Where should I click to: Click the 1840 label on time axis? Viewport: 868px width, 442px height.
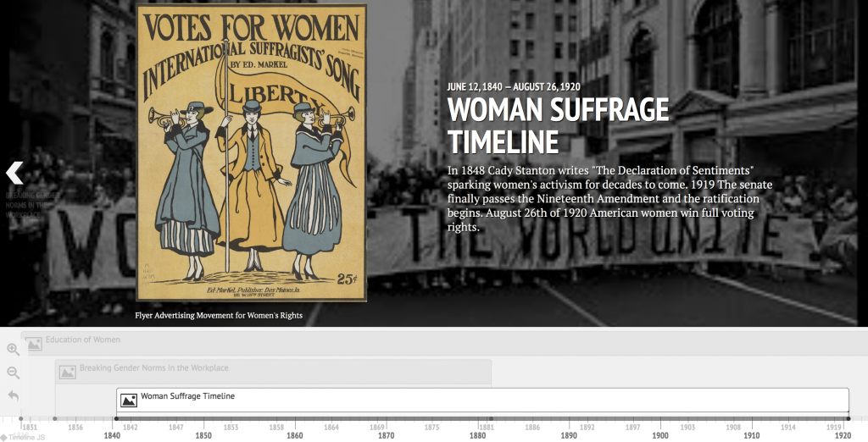[112, 435]
